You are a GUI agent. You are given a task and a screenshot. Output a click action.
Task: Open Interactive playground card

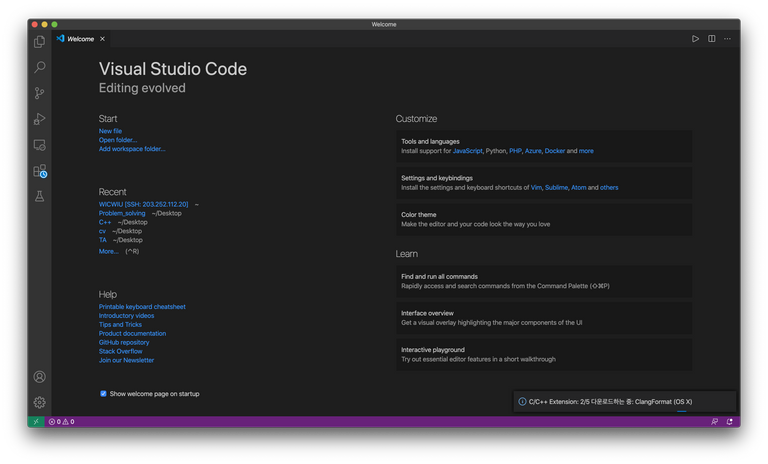click(x=544, y=354)
